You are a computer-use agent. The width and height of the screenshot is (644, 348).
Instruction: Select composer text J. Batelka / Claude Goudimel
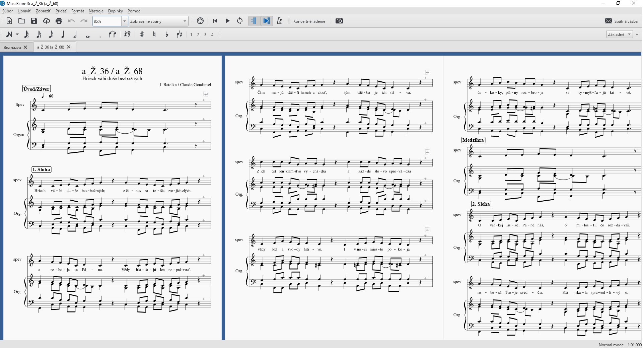coord(185,85)
